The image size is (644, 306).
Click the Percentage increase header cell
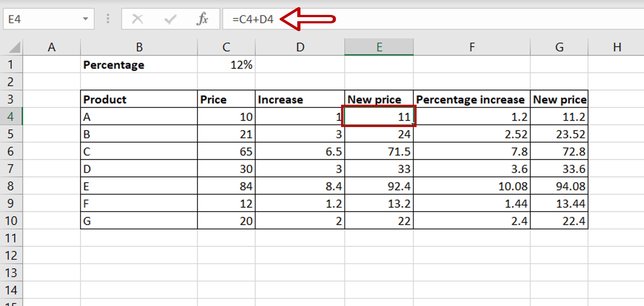tap(472, 99)
